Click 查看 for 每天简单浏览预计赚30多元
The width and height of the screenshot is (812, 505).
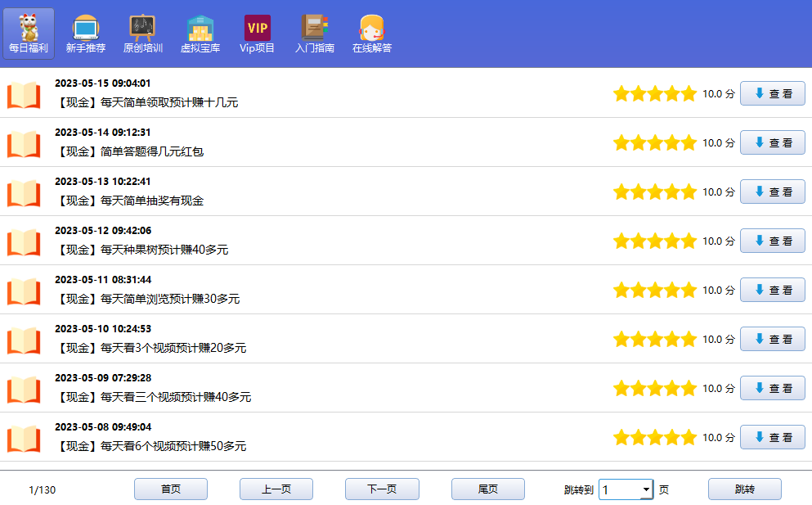click(x=773, y=290)
